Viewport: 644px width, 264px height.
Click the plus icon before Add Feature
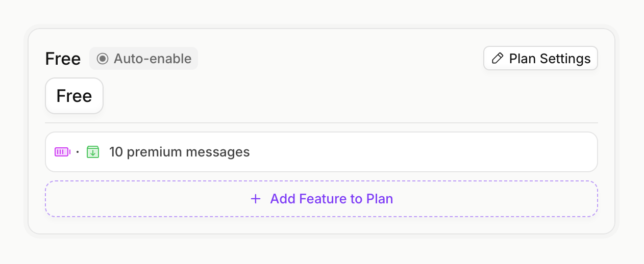coord(256,199)
